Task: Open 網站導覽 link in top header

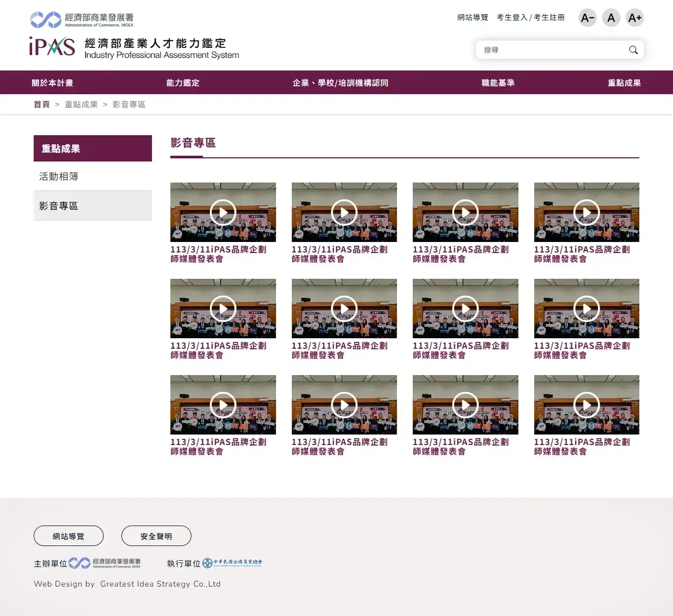Action: coord(473,17)
